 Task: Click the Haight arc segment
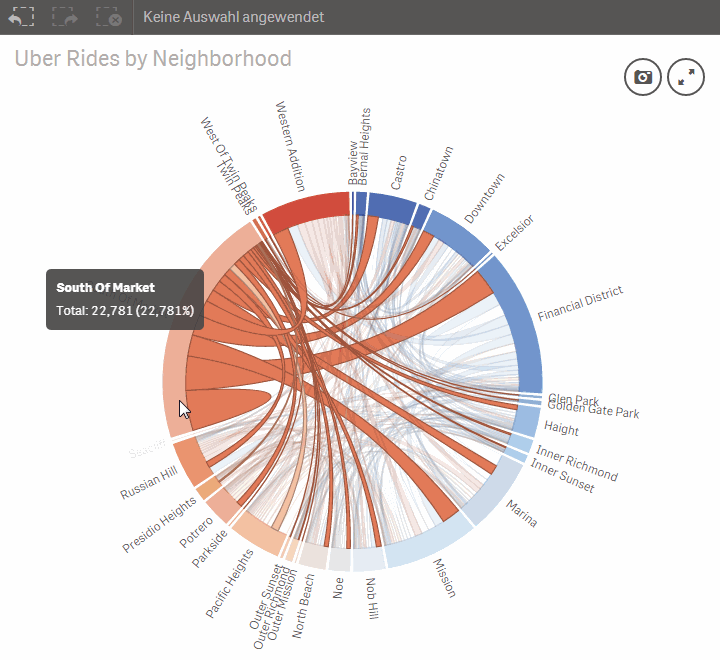click(x=526, y=421)
